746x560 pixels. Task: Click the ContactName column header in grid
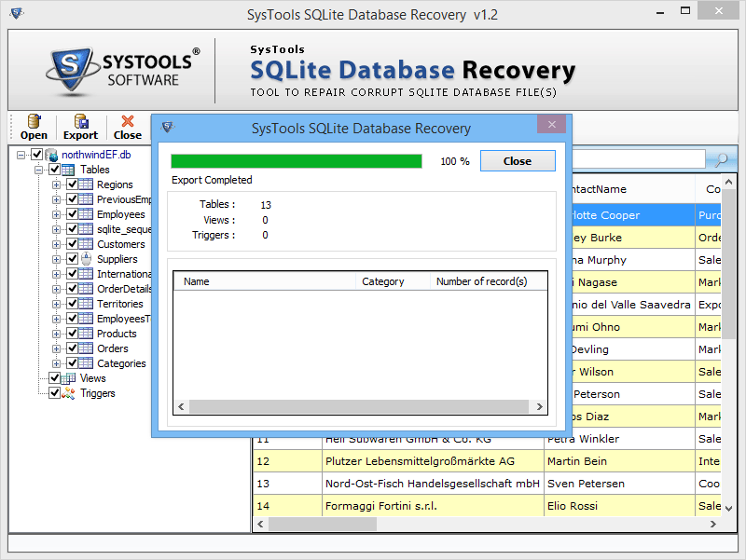click(633, 189)
